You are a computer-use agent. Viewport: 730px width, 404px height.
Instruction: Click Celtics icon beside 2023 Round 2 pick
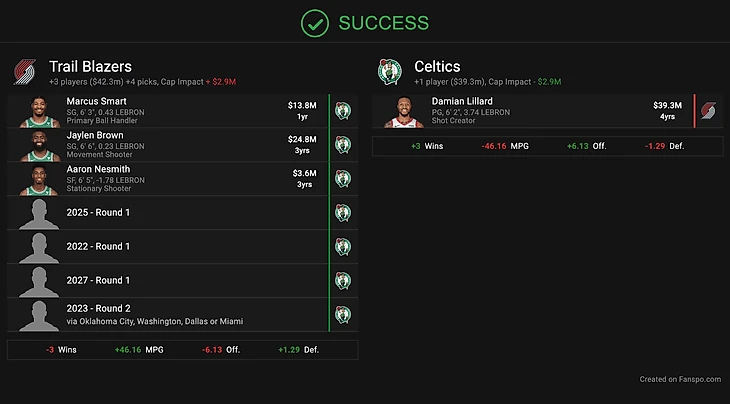pos(343,315)
